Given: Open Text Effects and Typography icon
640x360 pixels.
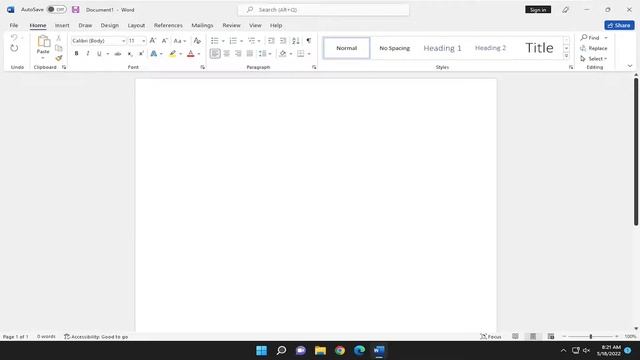Looking at the screenshot, I should [x=154, y=53].
